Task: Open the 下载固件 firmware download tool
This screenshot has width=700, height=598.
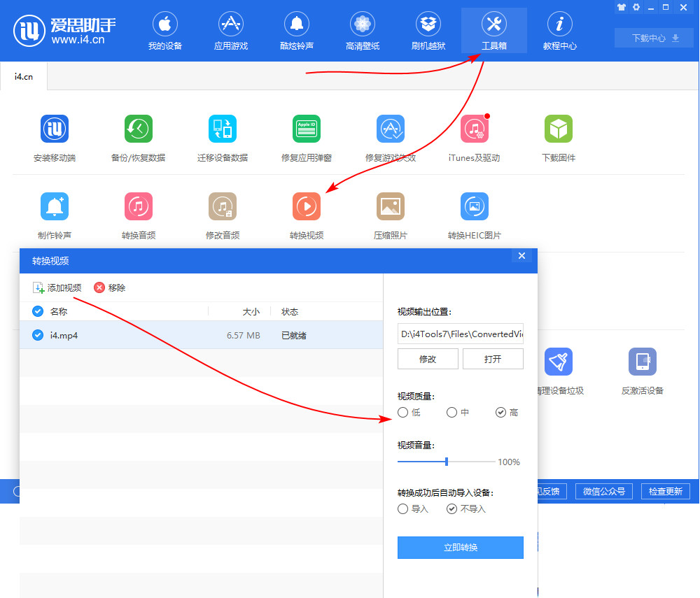Action: click(x=558, y=129)
